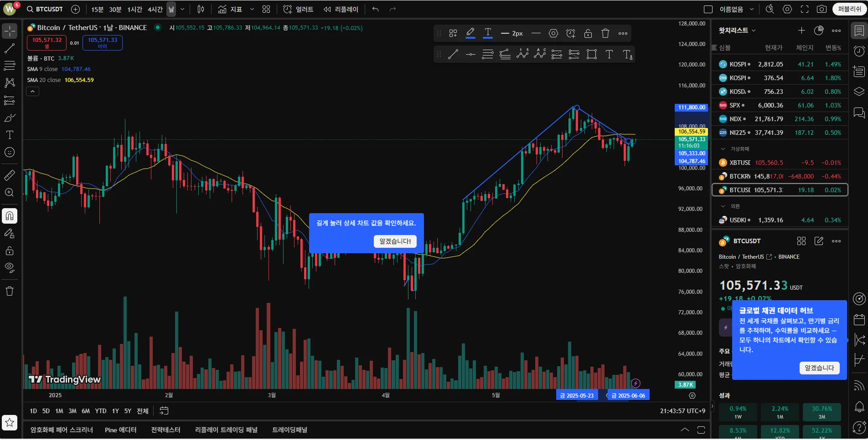Open the 전략테스터 tab

[165, 430]
